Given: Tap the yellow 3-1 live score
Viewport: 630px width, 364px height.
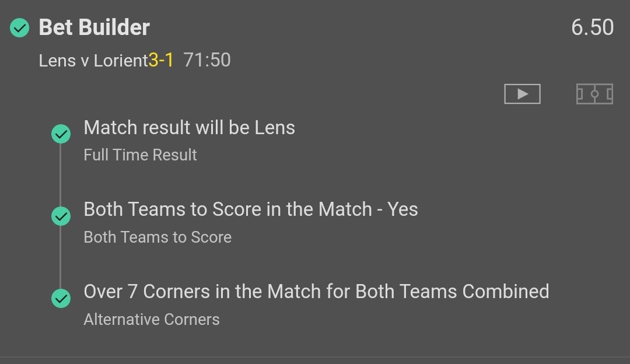Looking at the screenshot, I should pyautogui.click(x=161, y=60).
